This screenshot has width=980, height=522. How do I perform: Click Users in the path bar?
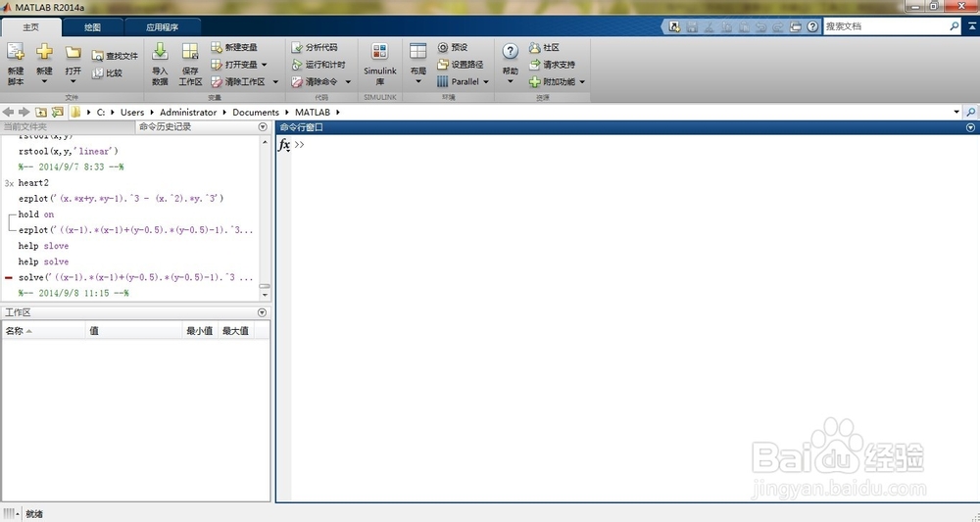132,112
